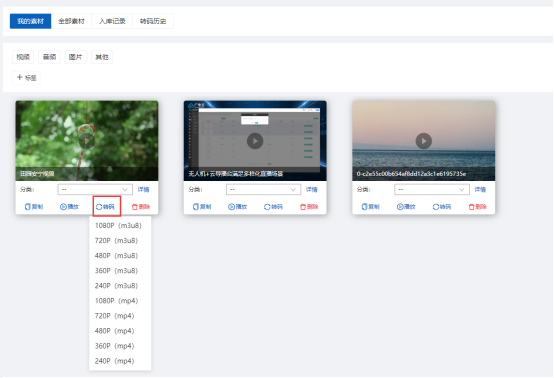Choose 1080P (m3u8) transcode option

(x=120, y=225)
